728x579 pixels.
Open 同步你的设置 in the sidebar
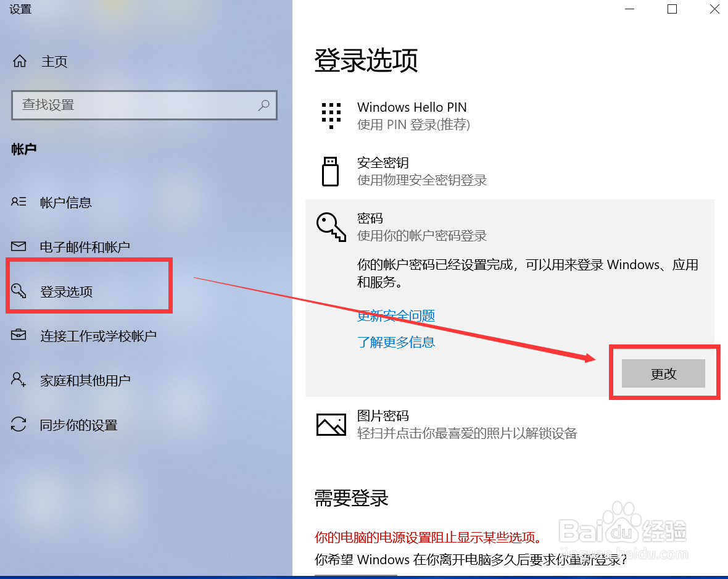tap(79, 425)
